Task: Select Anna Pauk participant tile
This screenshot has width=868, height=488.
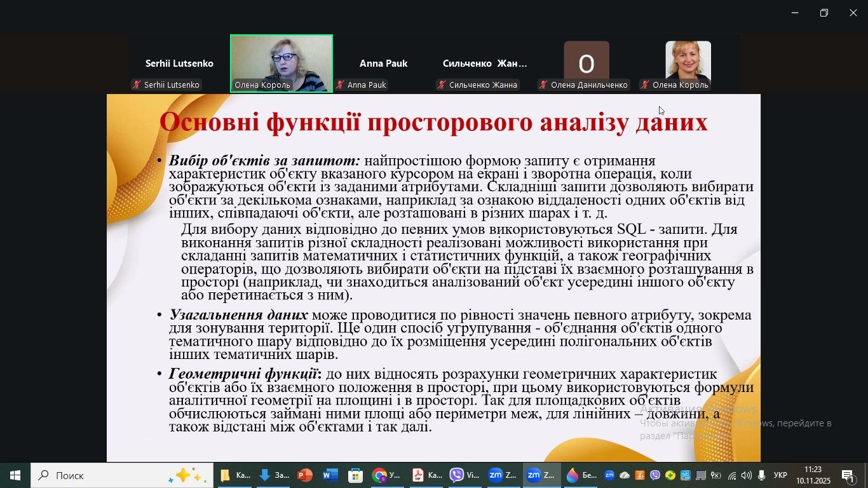Action: point(383,64)
